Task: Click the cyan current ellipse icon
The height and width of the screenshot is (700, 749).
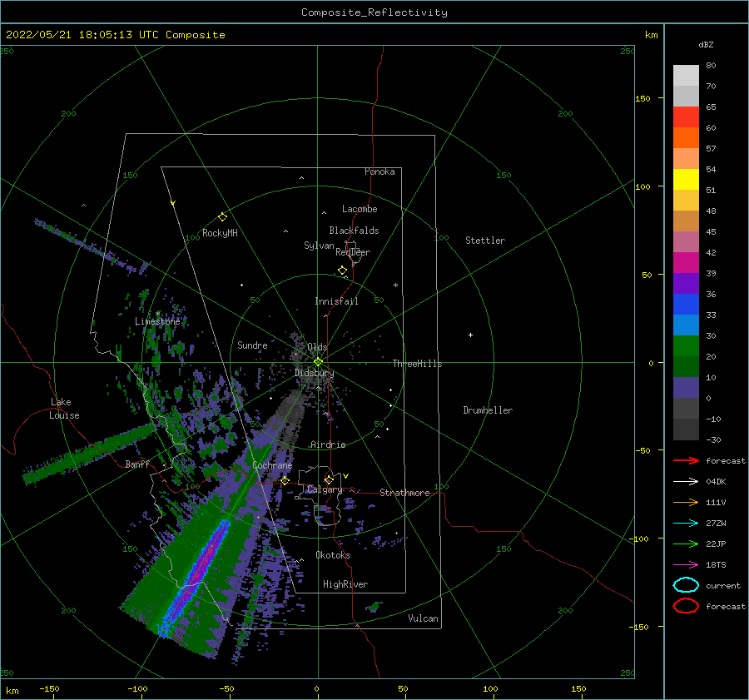Action: pos(686,585)
